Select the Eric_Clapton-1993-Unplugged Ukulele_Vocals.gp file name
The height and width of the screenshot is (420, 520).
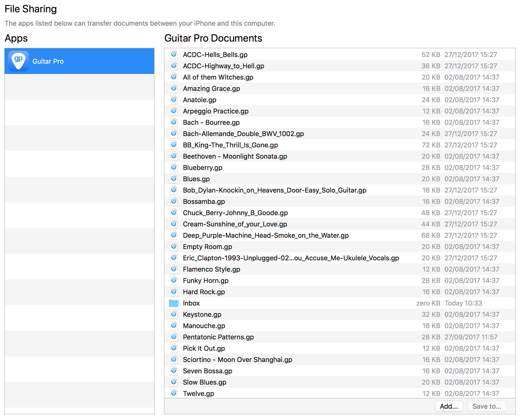pos(291,258)
